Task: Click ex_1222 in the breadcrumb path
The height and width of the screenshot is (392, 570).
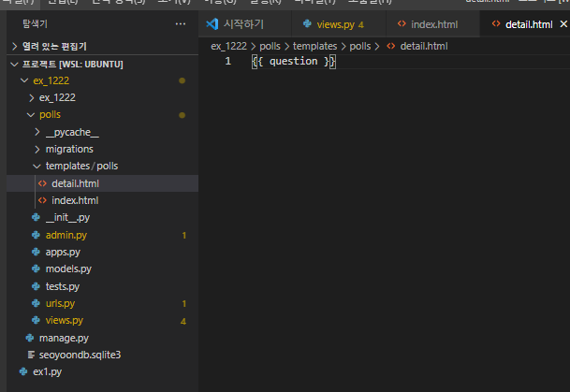Action: (228, 46)
